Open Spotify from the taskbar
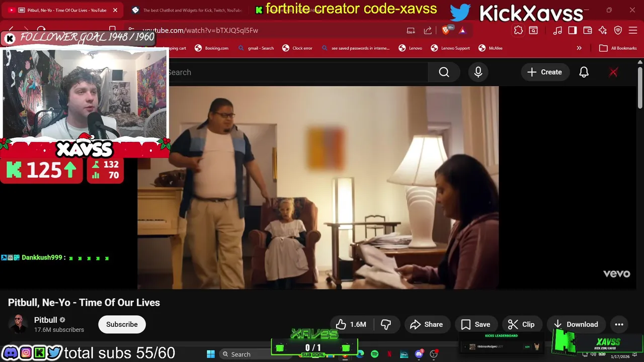This screenshot has width=644, height=362. point(374,354)
